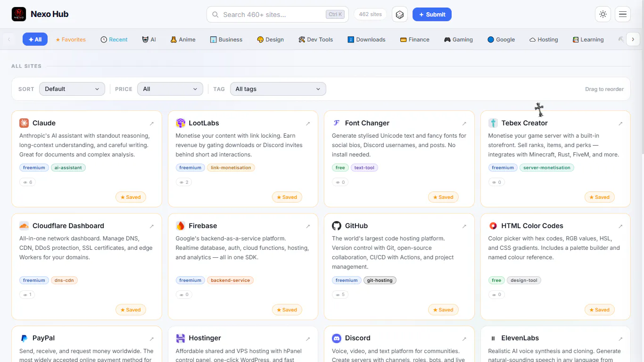Select the Dev Tools category tab

click(x=316, y=40)
